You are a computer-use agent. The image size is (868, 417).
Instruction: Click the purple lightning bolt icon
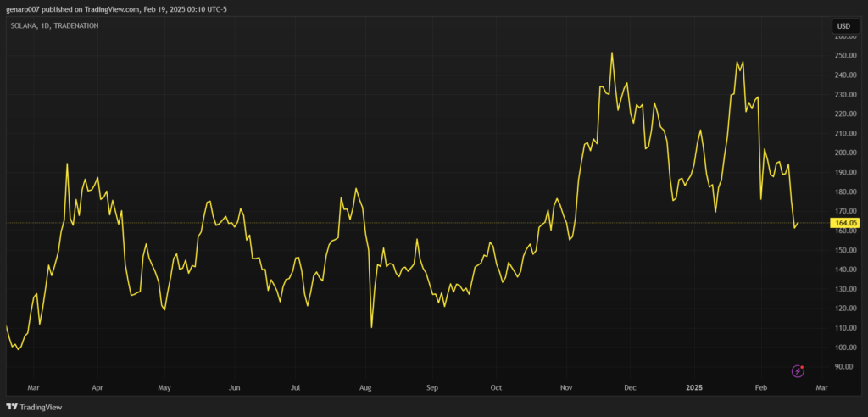(x=798, y=371)
